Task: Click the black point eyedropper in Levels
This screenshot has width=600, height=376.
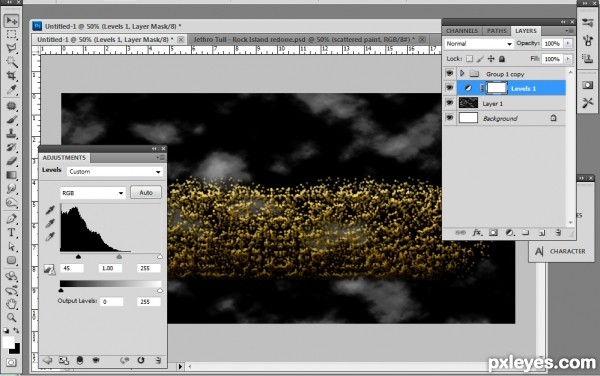Action: [x=50, y=210]
